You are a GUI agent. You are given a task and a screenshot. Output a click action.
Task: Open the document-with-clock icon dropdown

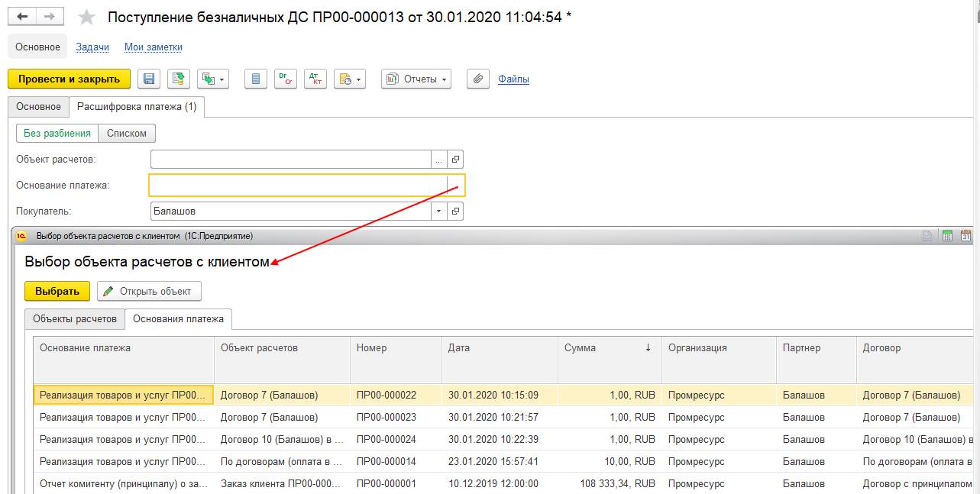coord(350,79)
